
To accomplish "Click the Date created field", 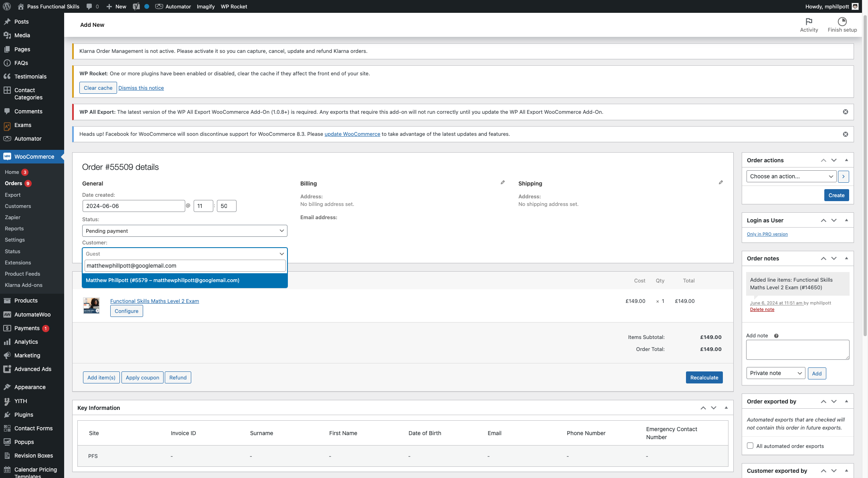I will pyautogui.click(x=134, y=206).
